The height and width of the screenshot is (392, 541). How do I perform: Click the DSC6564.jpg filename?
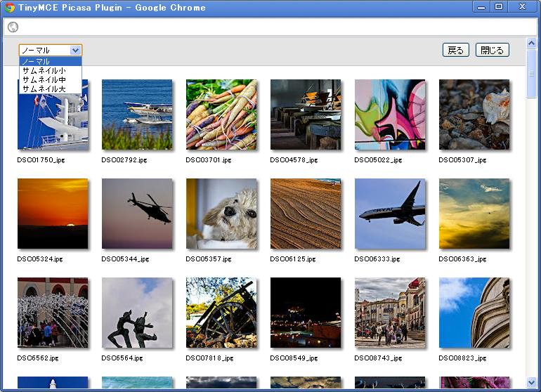(122, 358)
